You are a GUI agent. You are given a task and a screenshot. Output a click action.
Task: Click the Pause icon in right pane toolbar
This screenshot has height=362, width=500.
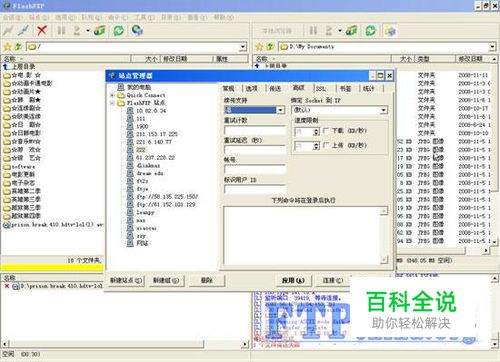click(x=313, y=31)
